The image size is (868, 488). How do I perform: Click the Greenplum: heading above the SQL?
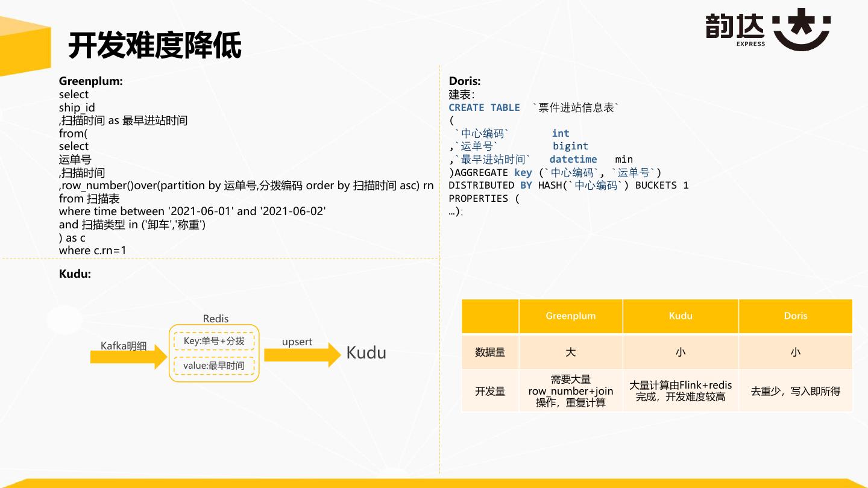(x=90, y=81)
